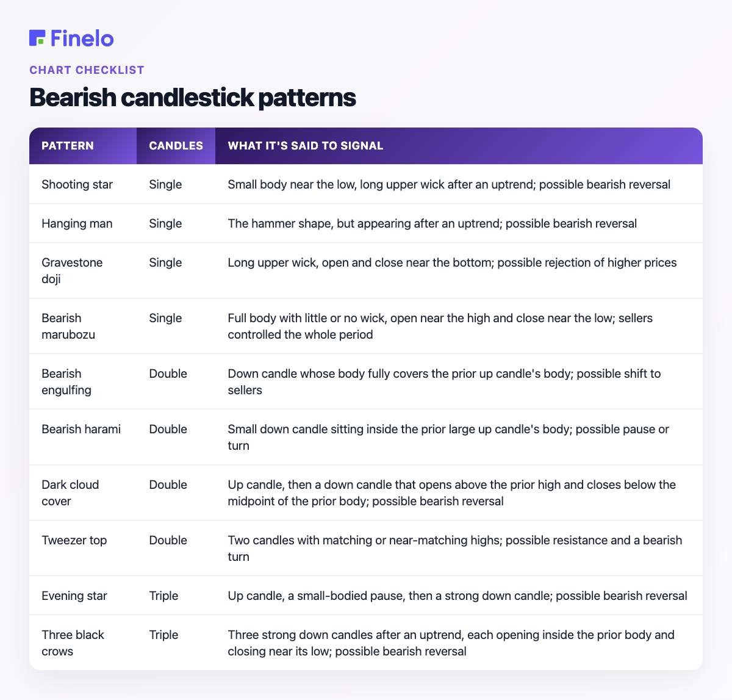The image size is (732, 700).
Task: Click the Finelo brand name
Action: tap(82, 38)
